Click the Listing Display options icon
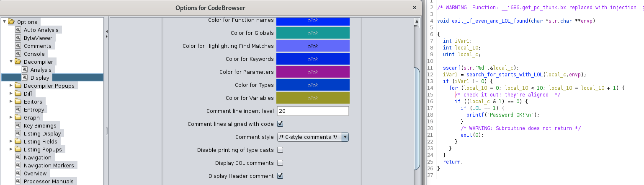The width and height of the screenshot is (644, 185). click(18, 133)
